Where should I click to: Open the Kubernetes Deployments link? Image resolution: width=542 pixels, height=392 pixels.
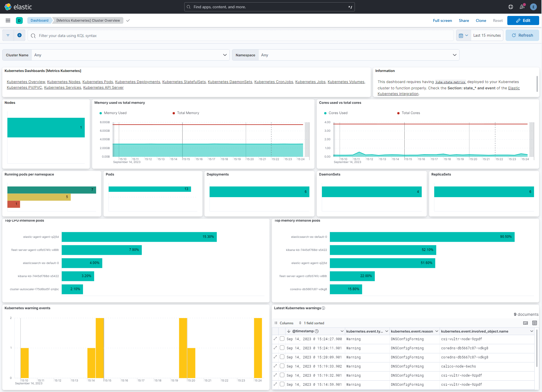pos(138,82)
